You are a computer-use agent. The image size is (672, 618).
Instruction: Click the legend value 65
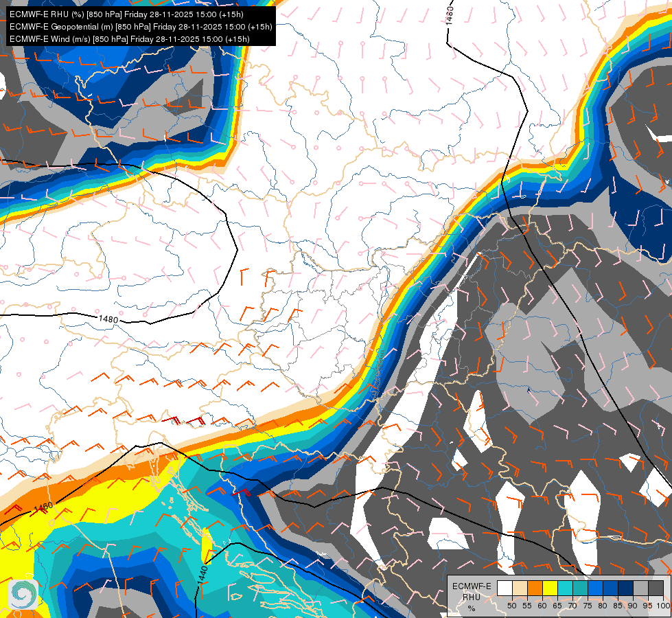(557, 606)
